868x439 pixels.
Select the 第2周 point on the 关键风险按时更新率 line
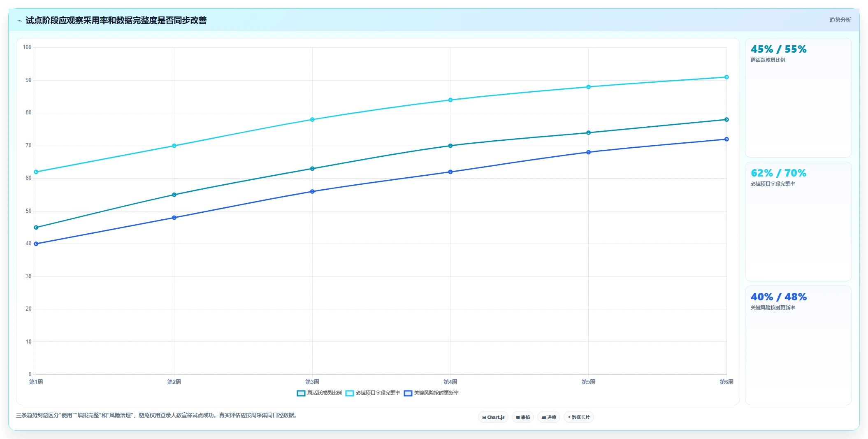(x=174, y=218)
